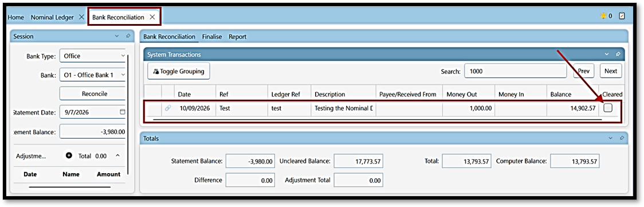The height and width of the screenshot is (207, 644).
Task: Close the Nominal Ledger tab
Action: [81, 17]
